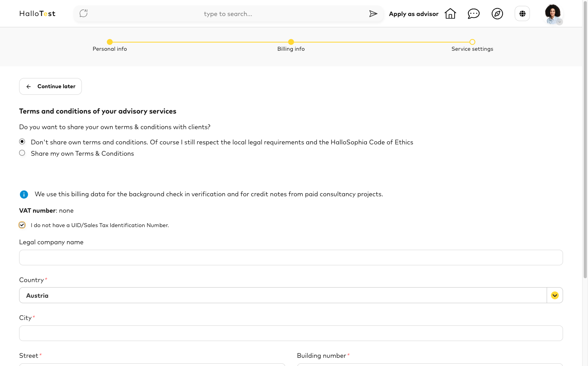Click the "Terms and conditions of your advisory services" heading
Screen dimensions: 588x366
(97, 112)
